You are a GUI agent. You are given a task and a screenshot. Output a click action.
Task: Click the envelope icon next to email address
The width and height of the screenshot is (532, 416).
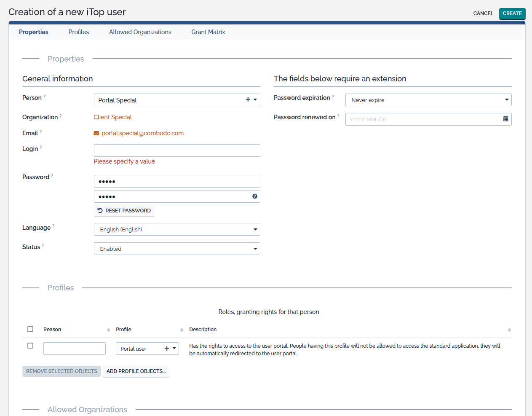(96, 134)
